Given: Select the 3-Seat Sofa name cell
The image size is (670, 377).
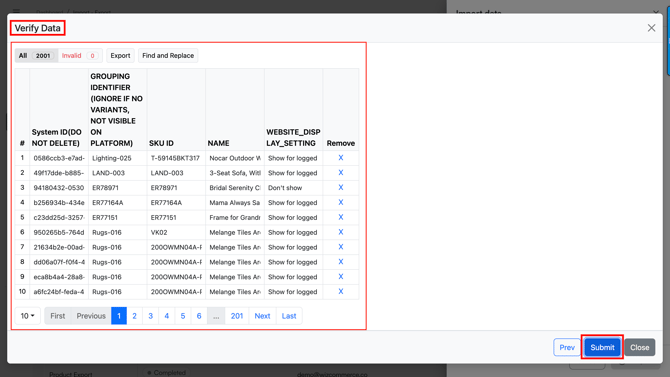Looking at the screenshot, I should click(235, 173).
